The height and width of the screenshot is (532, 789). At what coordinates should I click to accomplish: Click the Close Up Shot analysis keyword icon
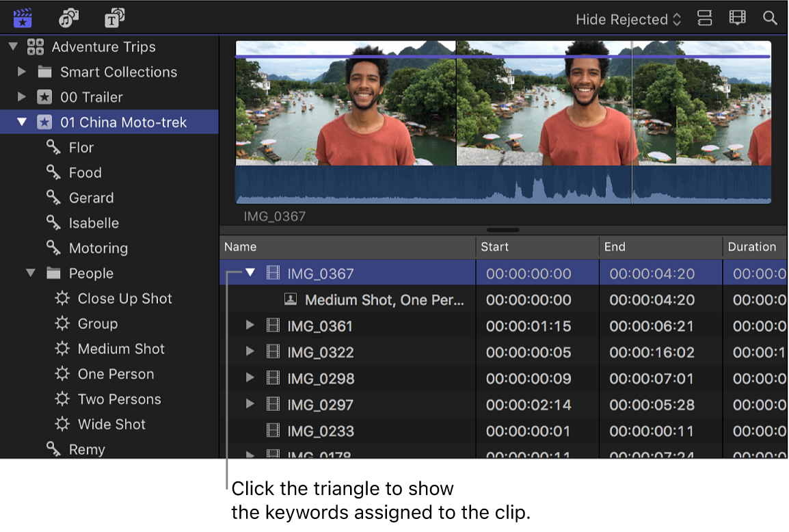point(61,298)
